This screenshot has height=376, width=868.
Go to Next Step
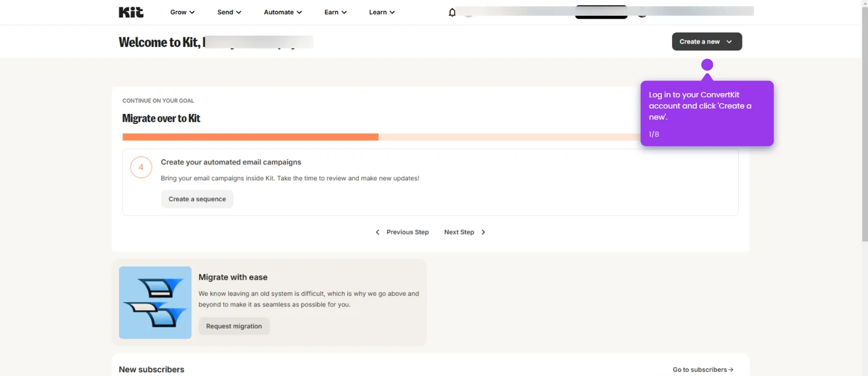pyautogui.click(x=465, y=232)
